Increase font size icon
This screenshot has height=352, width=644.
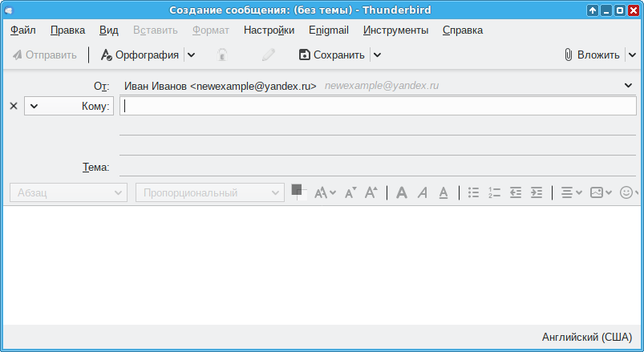(x=371, y=192)
